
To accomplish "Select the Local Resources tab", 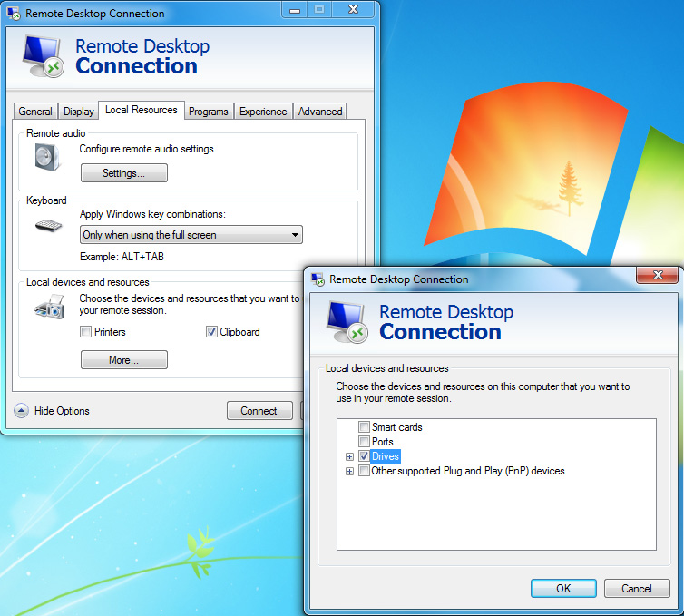I will click(142, 110).
